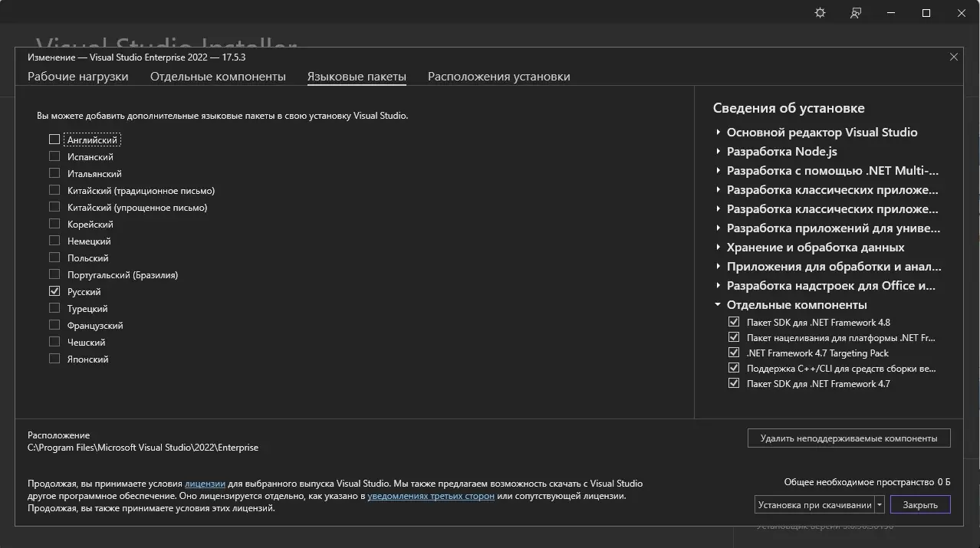Collapse the Отдельные компоненты section
The width and height of the screenshot is (980, 548).
pyautogui.click(x=719, y=305)
